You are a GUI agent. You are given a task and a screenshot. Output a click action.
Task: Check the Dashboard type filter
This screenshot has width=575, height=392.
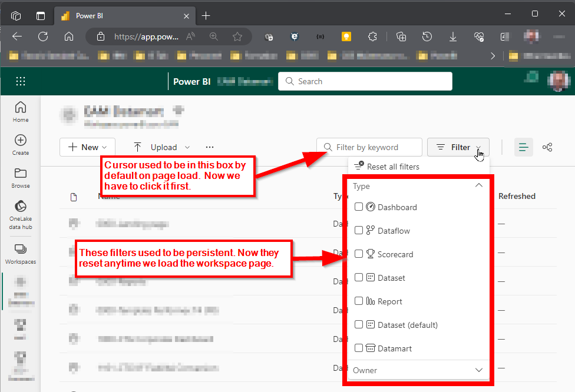point(359,207)
